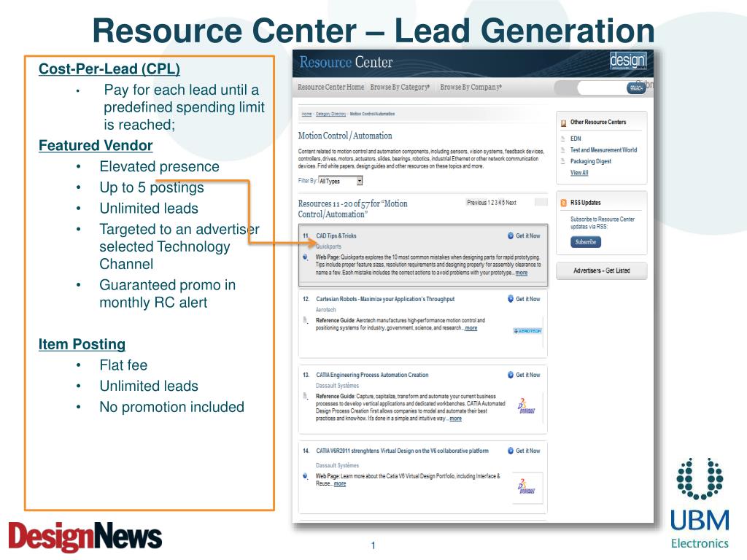This screenshot has width=747, height=560.
Task: Open the Filter By All Types dropdown
Action: (x=340, y=181)
